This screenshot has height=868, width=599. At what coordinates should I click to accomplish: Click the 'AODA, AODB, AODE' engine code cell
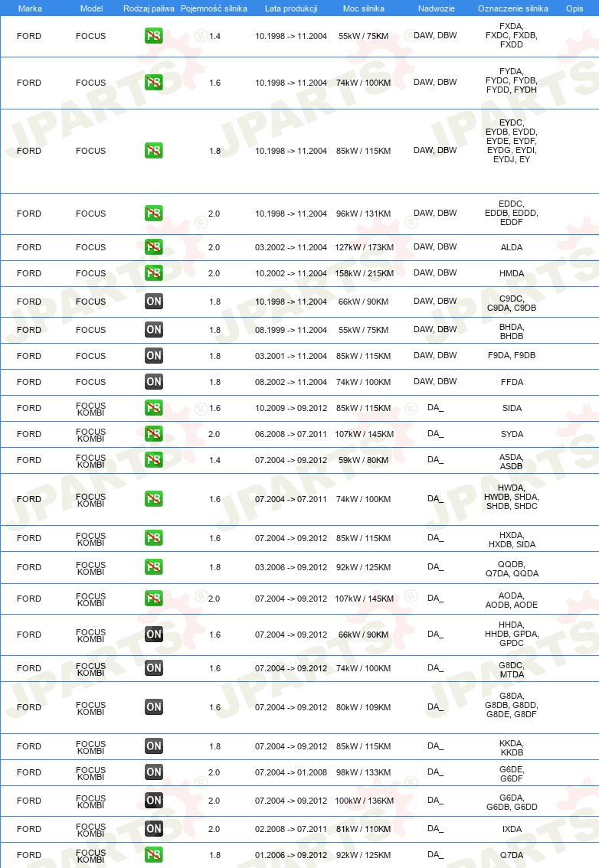pos(512,600)
